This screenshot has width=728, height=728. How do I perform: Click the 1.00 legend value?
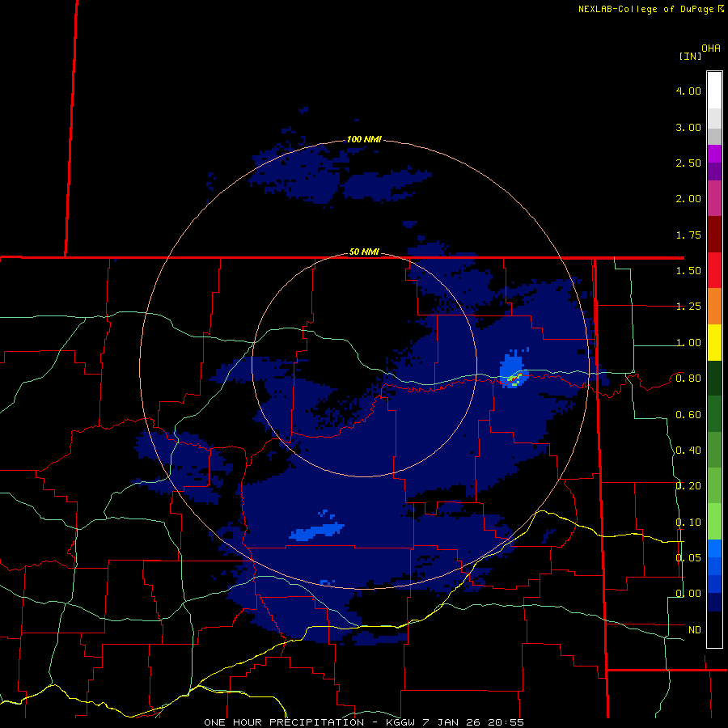(688, 343)
